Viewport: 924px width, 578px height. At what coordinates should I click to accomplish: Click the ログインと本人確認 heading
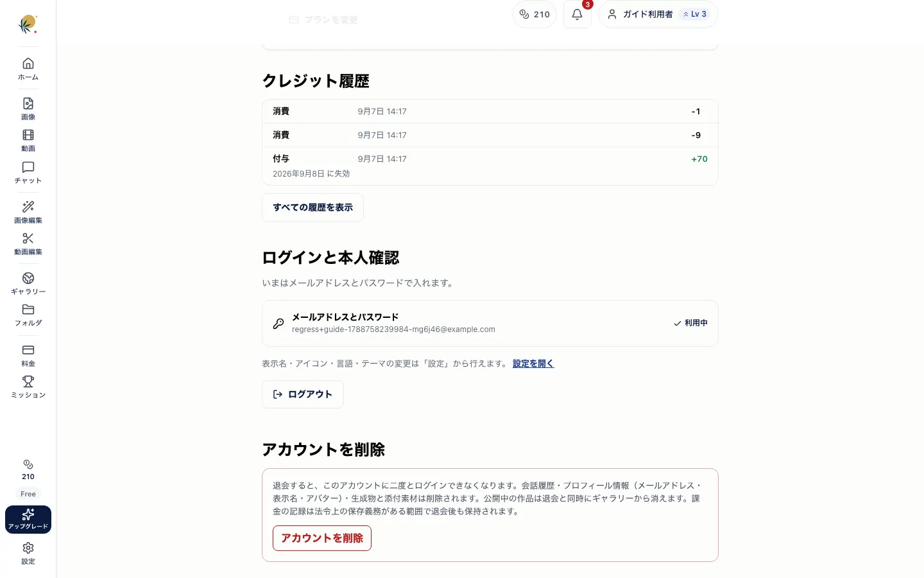pos(330,258)
